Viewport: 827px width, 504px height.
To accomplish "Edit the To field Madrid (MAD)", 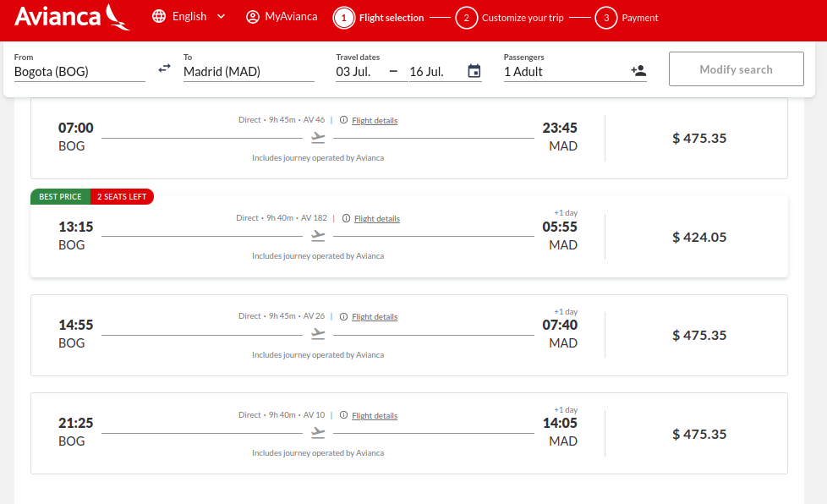I will click(x=249, y=72).
